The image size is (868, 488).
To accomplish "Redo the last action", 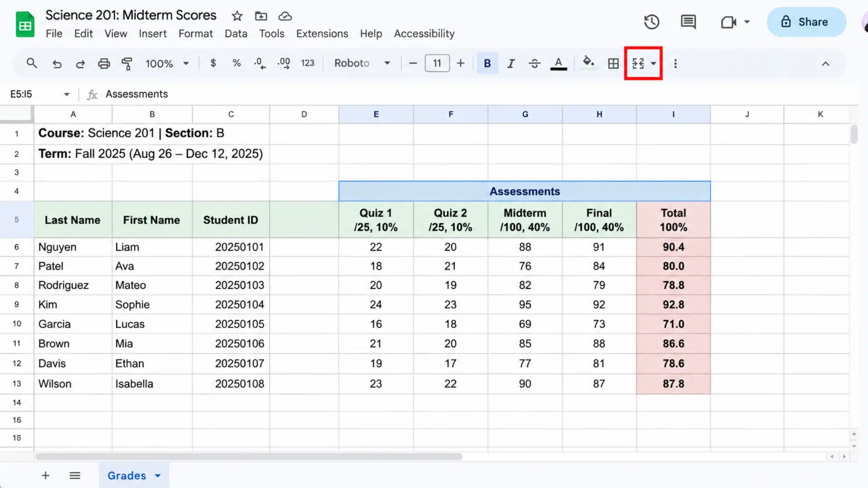I will point(80,64).
